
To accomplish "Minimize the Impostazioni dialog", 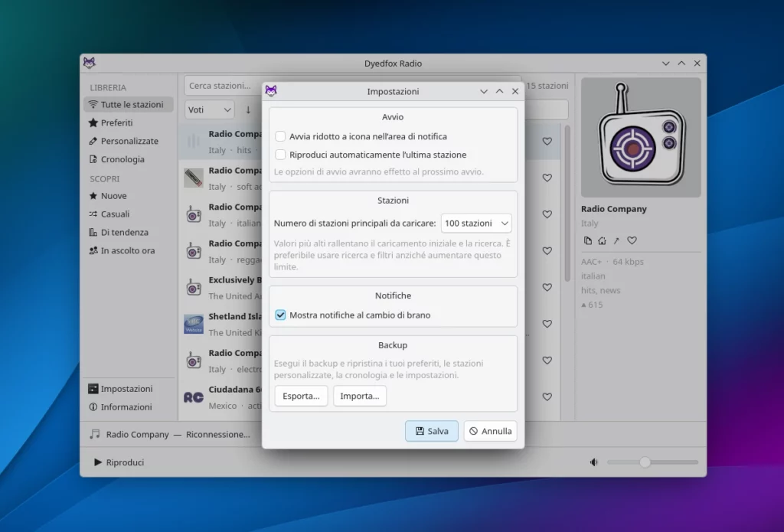I will pos(484,92).
